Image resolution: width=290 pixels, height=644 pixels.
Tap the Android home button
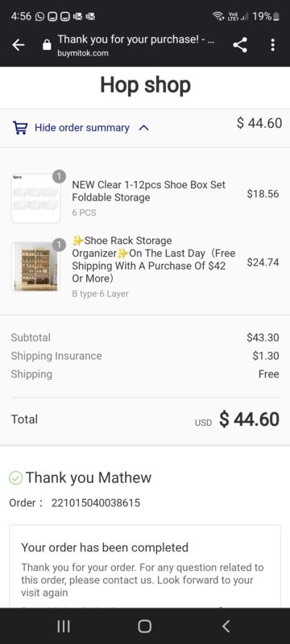click(x=144, y=626)
